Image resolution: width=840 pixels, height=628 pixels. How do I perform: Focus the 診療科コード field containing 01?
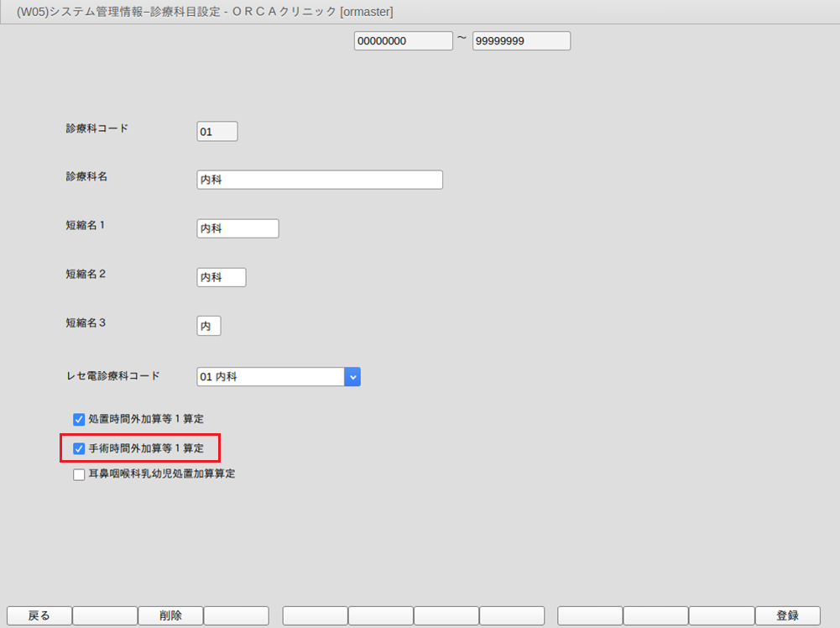(217, 132)
